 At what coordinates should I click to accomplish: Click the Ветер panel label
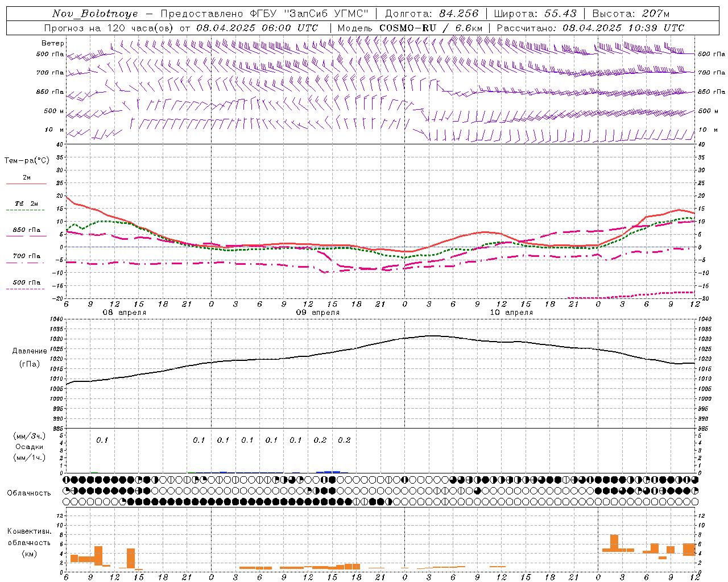point(53,43)
